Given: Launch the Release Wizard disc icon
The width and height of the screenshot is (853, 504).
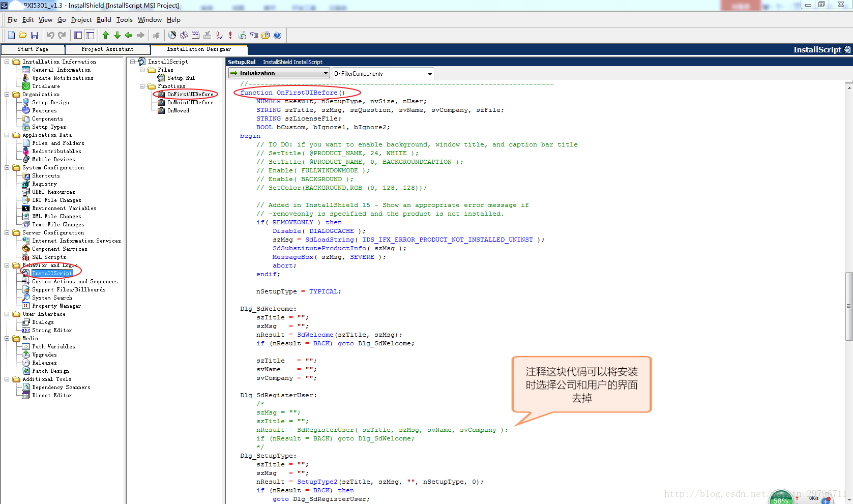Looking at the screenshot, I should point(172,35).
